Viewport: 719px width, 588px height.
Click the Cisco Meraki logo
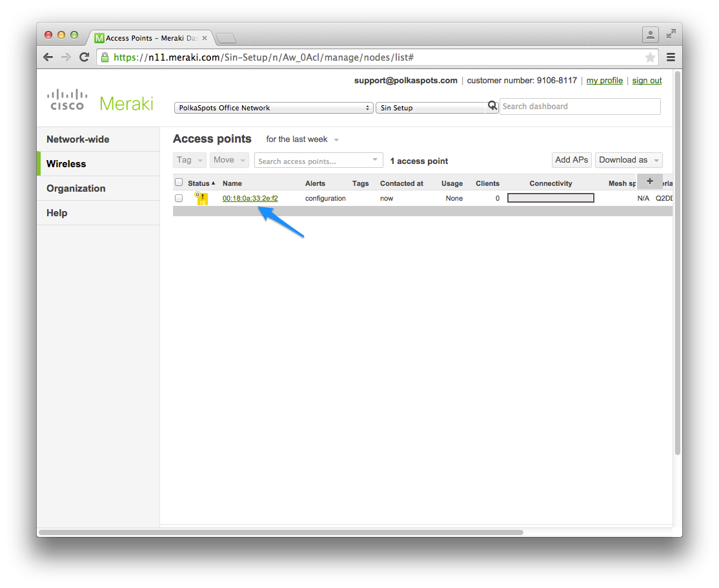(100, 101)
